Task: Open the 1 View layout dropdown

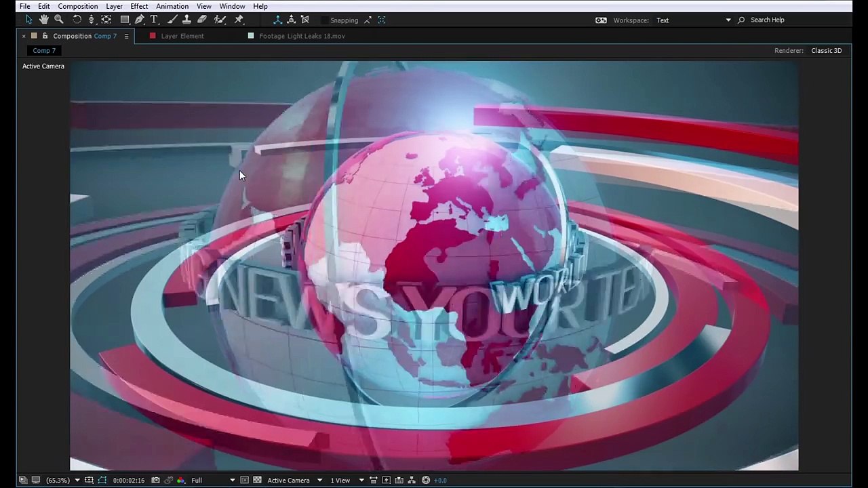Action: pos(347,481)
